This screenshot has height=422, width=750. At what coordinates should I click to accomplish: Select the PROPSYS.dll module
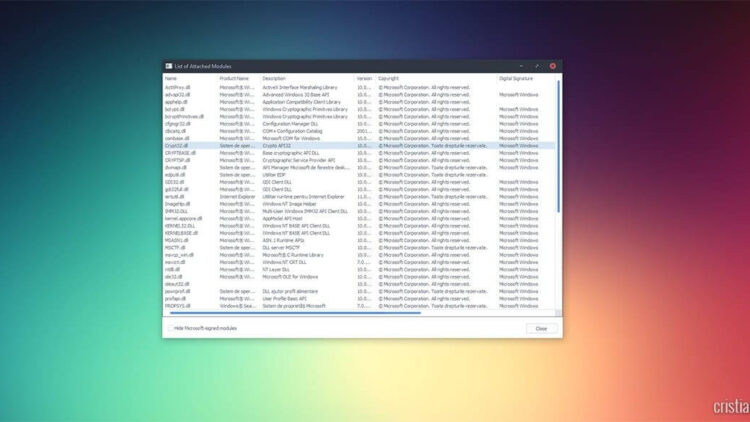177,306
